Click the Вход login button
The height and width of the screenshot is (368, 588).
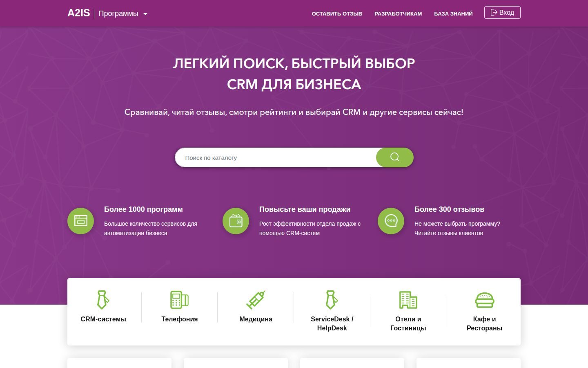pos(502,13)
